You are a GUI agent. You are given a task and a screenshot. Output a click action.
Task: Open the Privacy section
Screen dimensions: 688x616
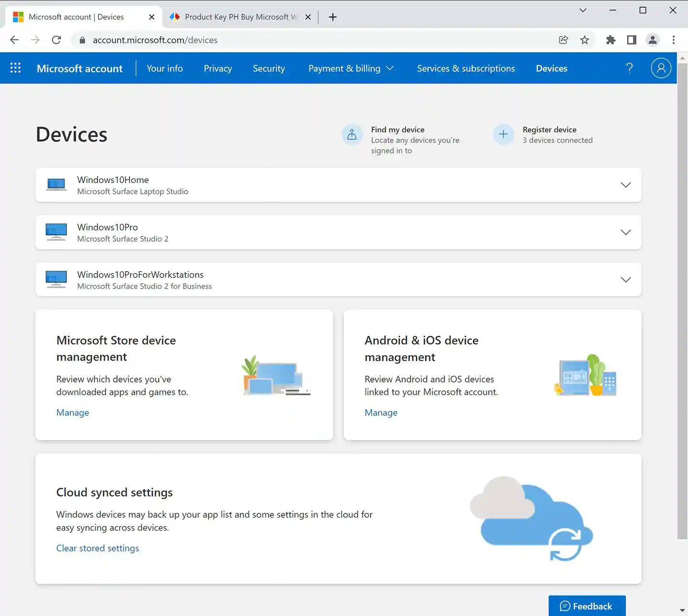point(218,68)
